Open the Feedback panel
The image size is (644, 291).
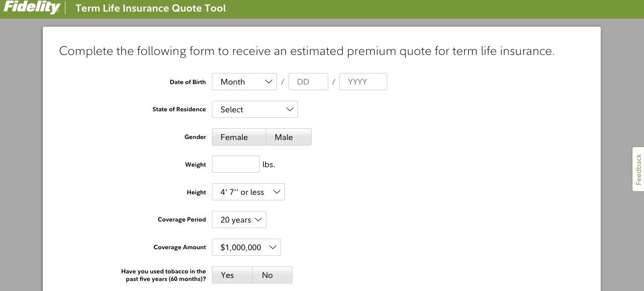tap(638, 169)
